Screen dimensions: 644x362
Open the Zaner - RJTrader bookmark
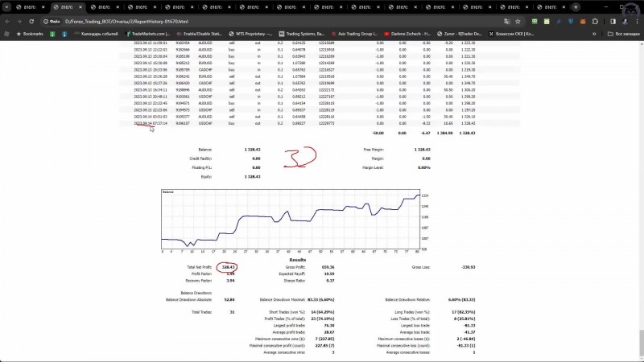tap(459, 34)
